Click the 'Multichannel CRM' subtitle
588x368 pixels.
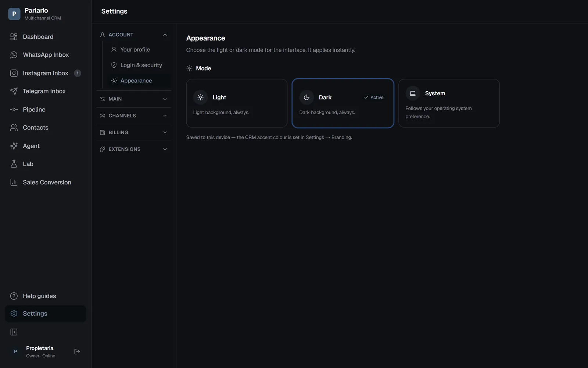[x=43, y=18]
